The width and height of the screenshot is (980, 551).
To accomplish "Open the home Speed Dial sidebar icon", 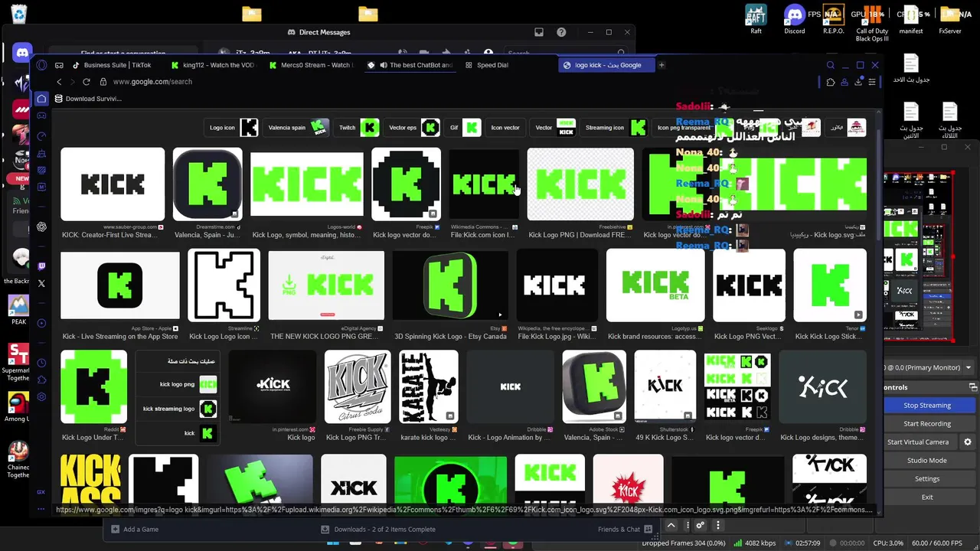I will [41, 99].
